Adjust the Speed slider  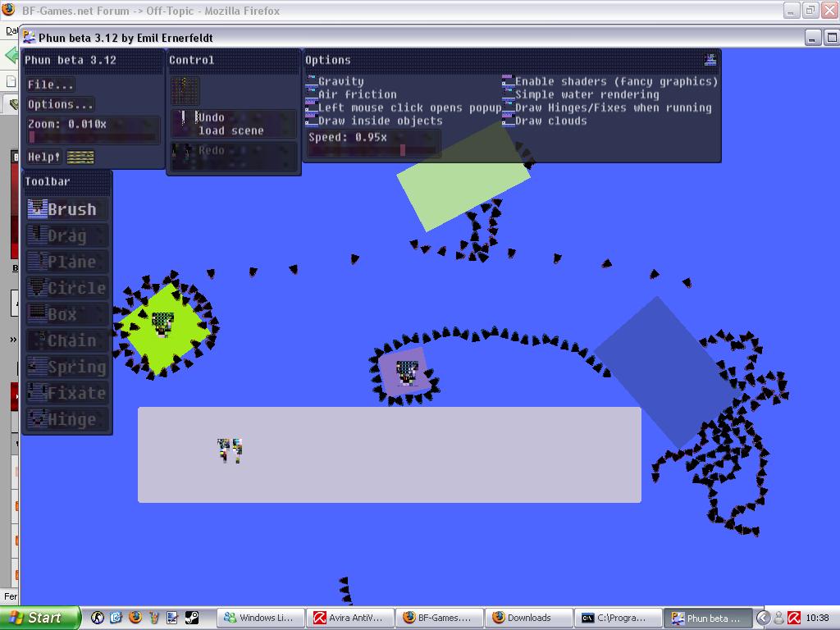(373, 151)
